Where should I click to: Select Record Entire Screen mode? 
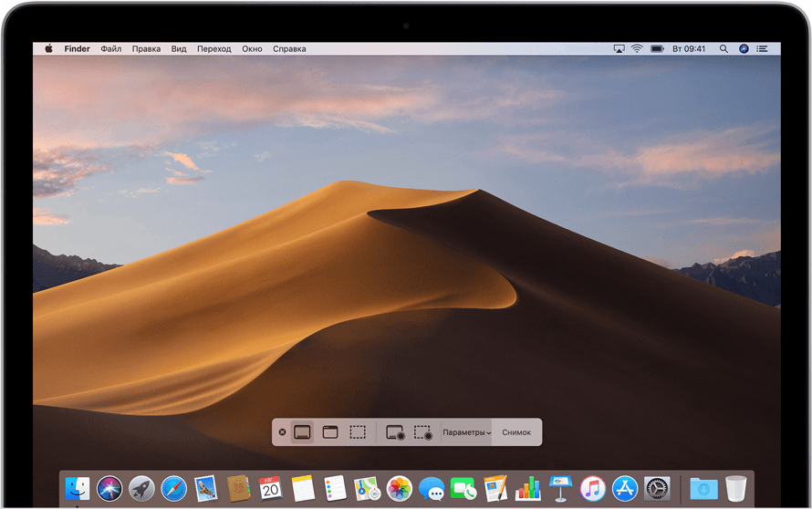click(396, 432)
